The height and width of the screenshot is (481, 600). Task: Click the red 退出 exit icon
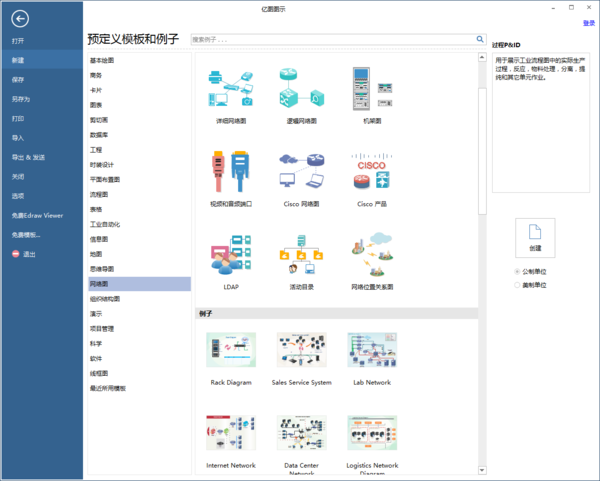tap(15, 254)
